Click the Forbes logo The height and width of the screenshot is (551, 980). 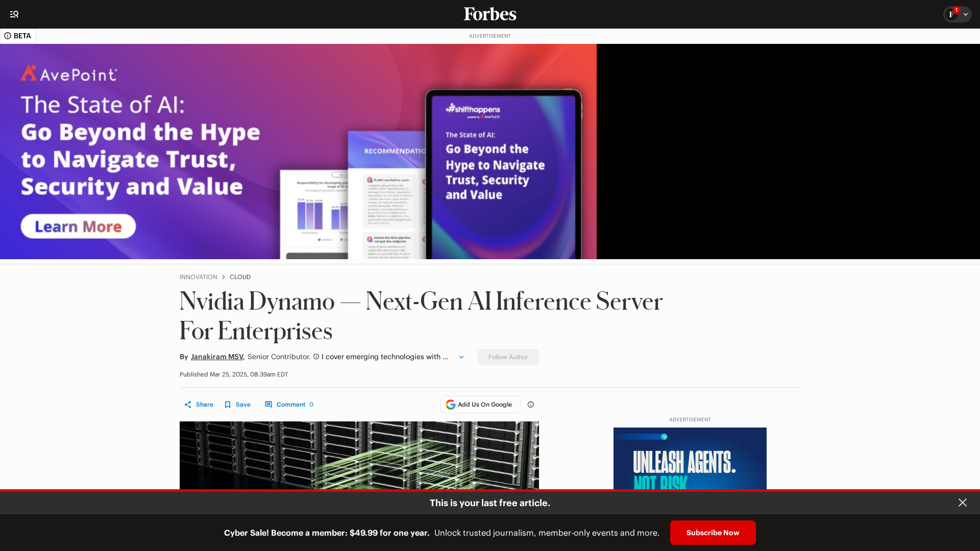[489, 14]
